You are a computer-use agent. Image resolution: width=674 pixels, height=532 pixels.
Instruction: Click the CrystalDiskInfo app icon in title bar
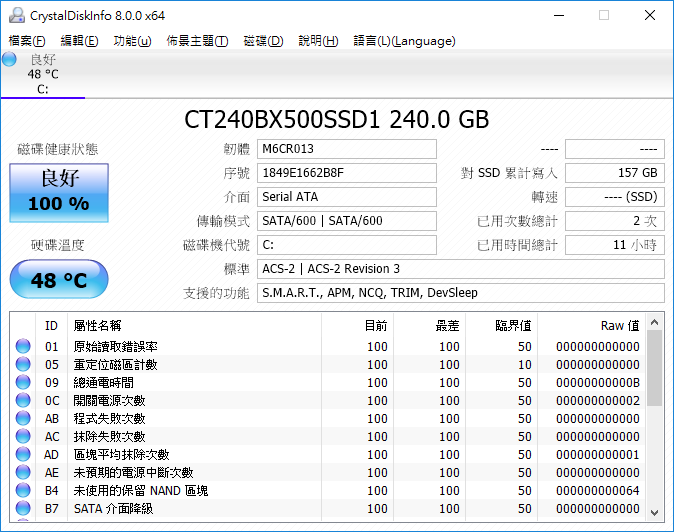click(17, 15)
